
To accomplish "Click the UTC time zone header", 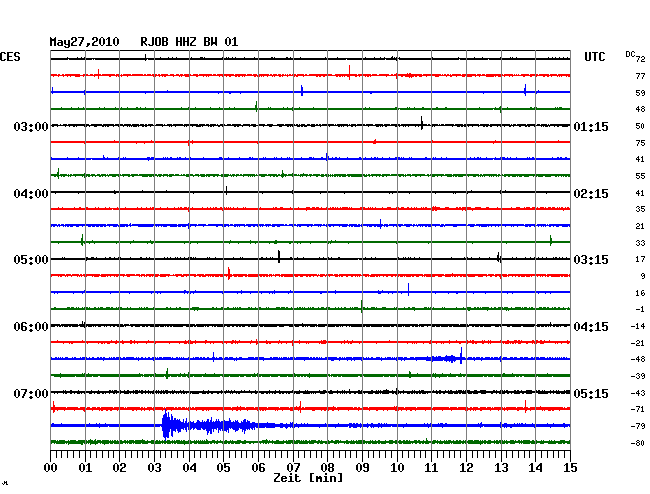I will (594, 57).
